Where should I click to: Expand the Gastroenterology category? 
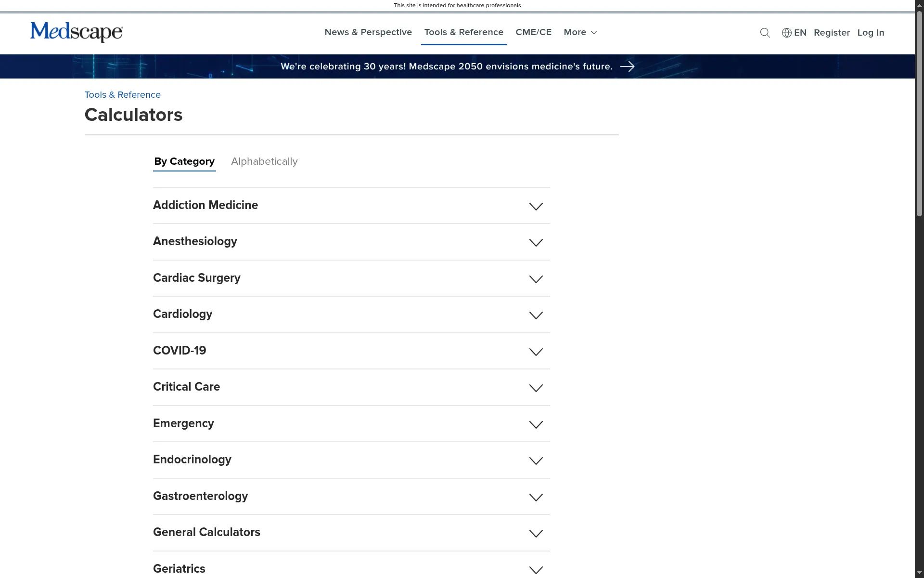[x=536, y=498]
